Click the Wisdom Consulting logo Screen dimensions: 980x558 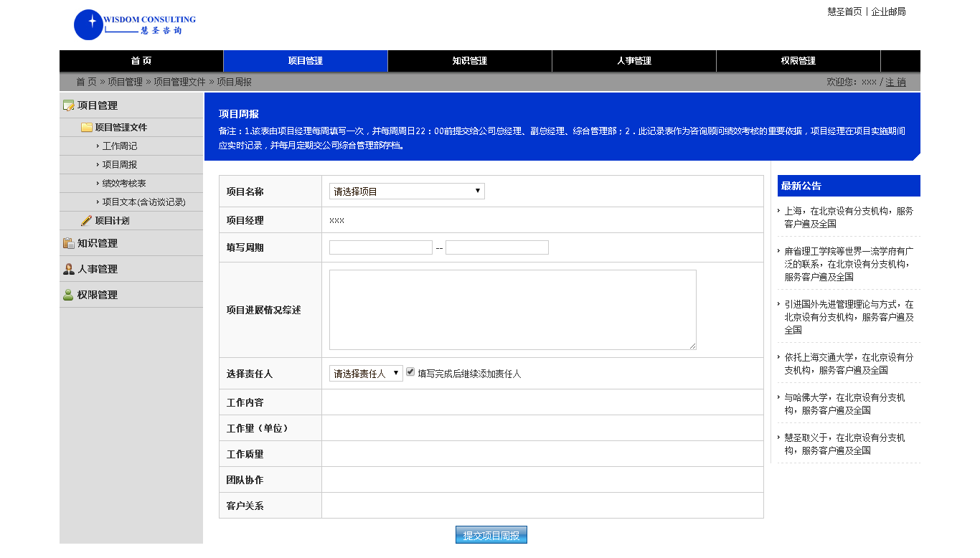click(134, 24)
